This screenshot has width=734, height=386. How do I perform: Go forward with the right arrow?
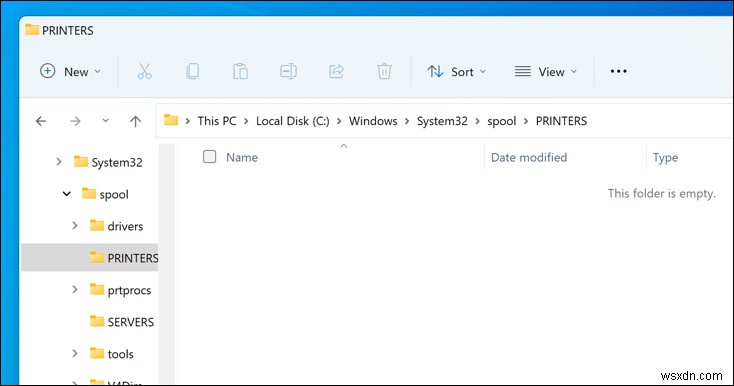(x=75, y=121)
